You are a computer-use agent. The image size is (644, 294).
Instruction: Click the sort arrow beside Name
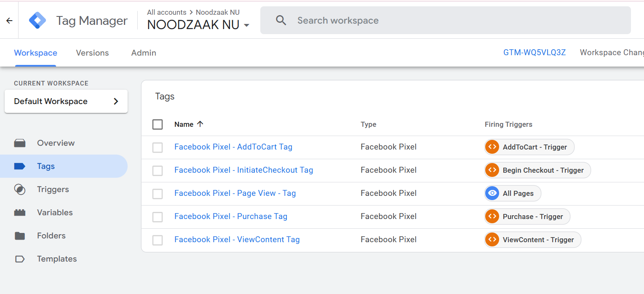coord(200,124)
